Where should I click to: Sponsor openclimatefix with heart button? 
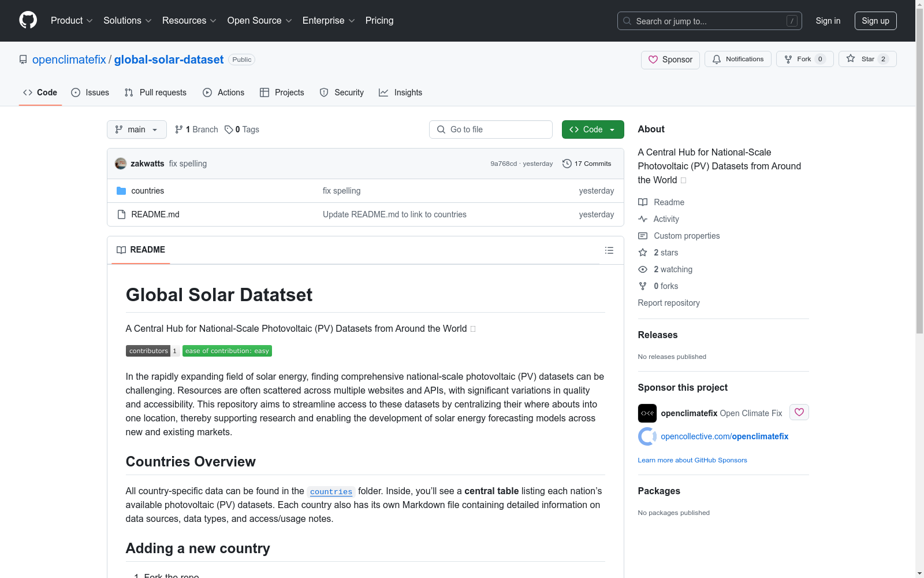click(799, 412)
